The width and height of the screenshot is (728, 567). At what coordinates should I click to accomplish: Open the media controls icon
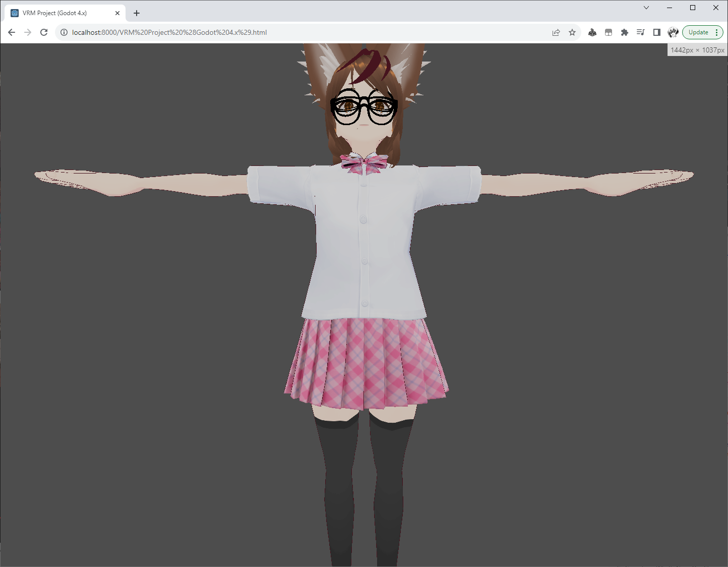[x=640, y=32]
